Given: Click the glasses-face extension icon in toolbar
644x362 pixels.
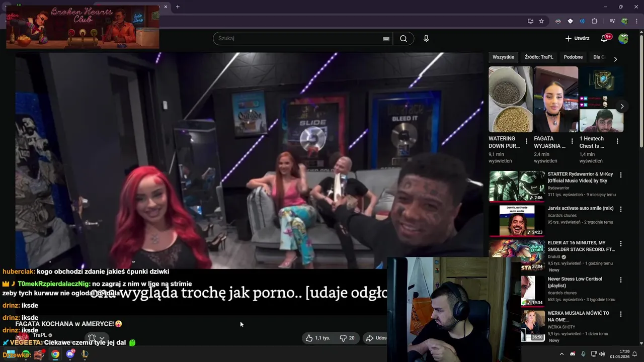Looking at the screenshot, I should coord(558,21).
